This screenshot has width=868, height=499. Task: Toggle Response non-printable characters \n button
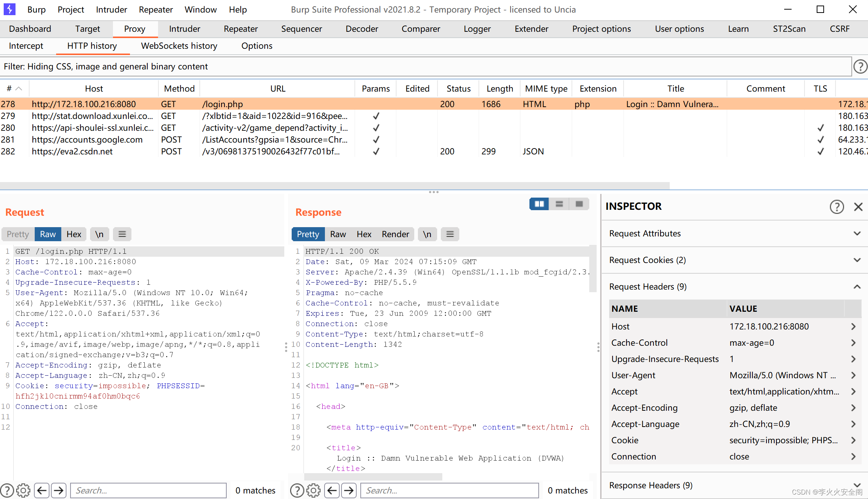(427, 234)
